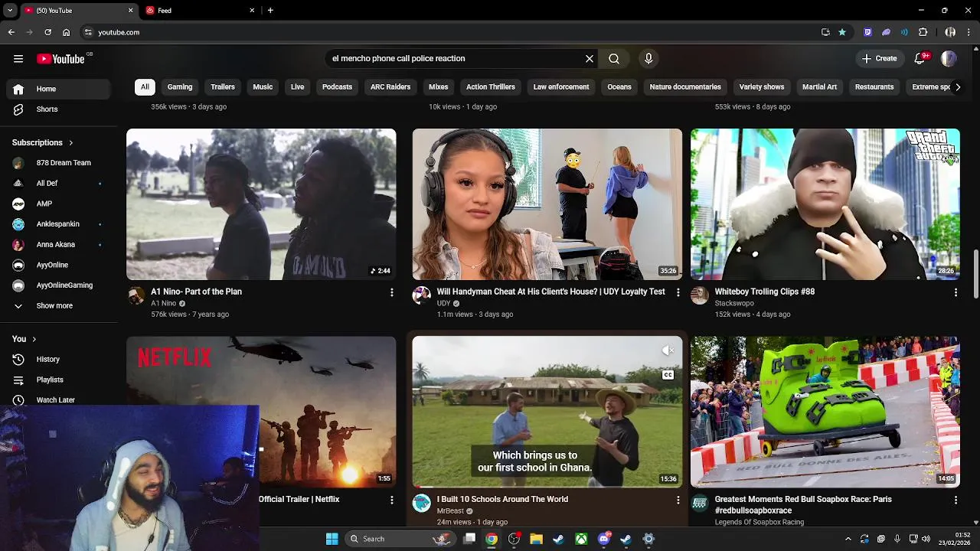This screenshot has height=551, width=980.
Task: Open the 878 Dream Team subscription
Action: click(57, 163)
